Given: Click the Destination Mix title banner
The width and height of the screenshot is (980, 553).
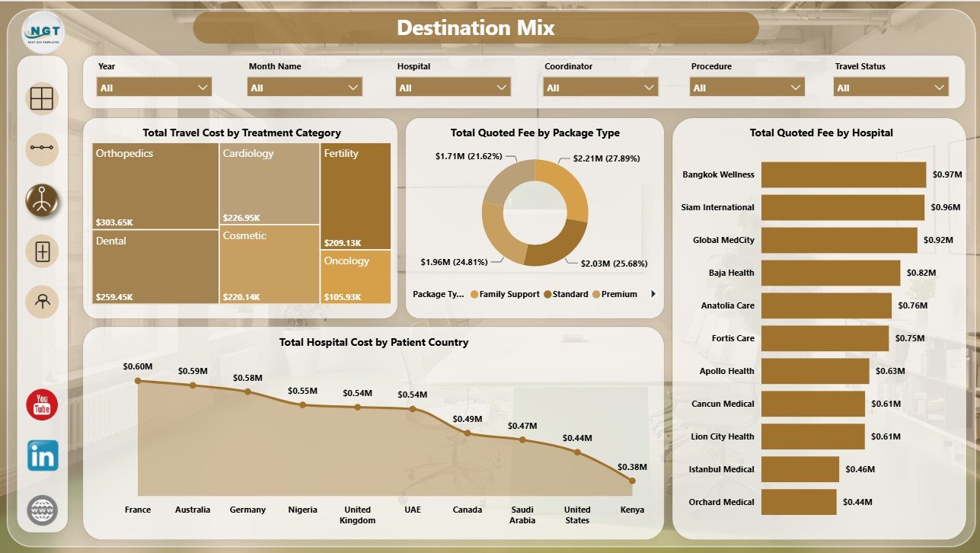Looking at the screenshot, I should [476, 28].
